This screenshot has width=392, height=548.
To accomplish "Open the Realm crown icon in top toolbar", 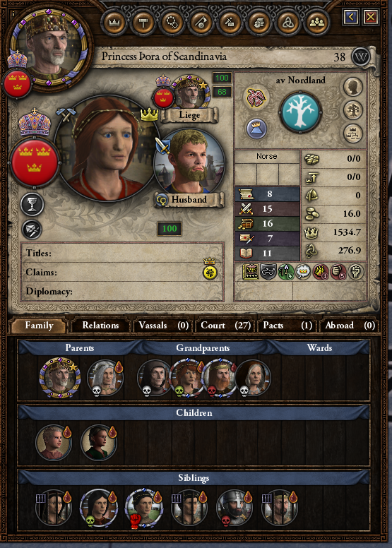I will pos(114,23).
